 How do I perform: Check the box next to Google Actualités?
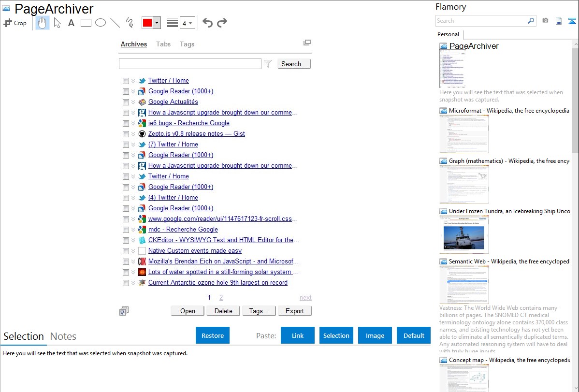[x=126, y=102]
